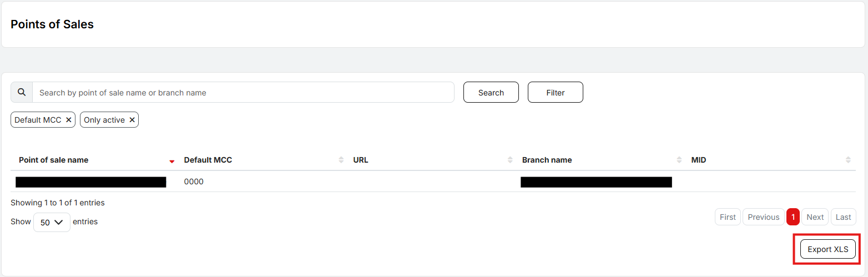The image size is (868, 277).
Task: Focus the point of sale search field
Action: pos(243,93)
